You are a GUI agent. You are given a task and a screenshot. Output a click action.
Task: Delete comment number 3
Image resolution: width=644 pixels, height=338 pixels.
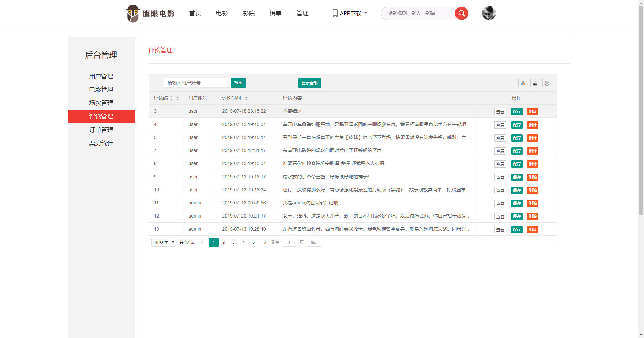pyautogui.click(x=532, y=112)
